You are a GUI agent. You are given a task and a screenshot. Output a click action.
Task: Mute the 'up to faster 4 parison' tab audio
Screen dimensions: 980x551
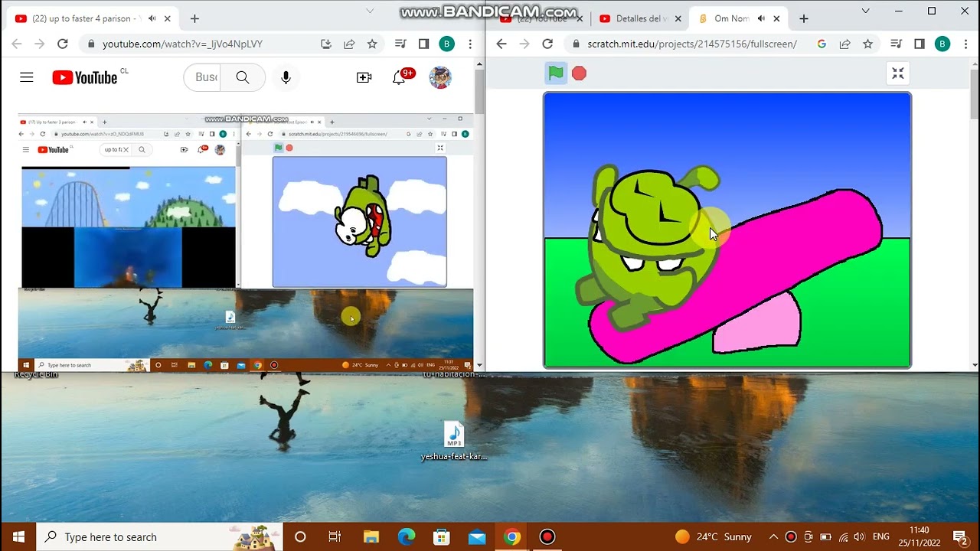tap(152, 18)
